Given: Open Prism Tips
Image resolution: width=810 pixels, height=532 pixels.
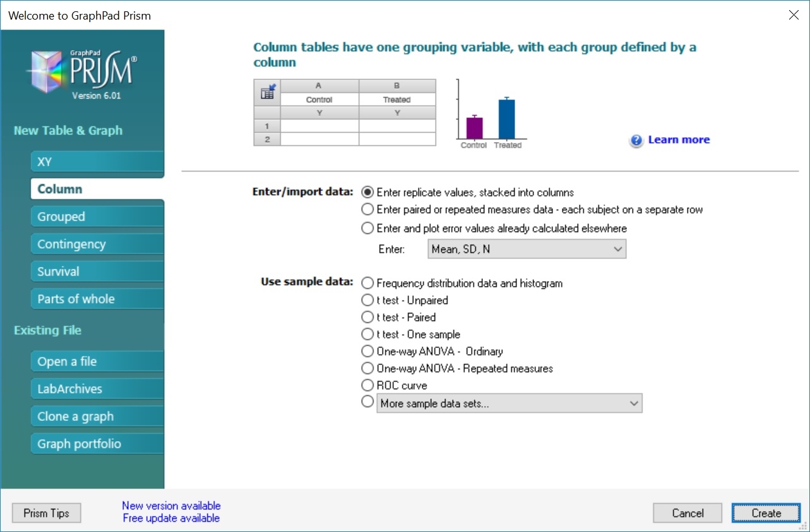Looking at the screenshot, I should 46,513.
